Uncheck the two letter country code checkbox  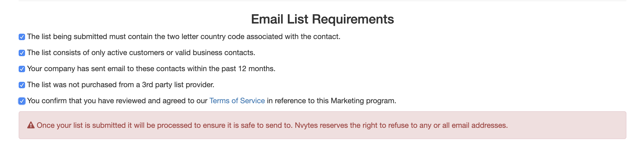22,37
